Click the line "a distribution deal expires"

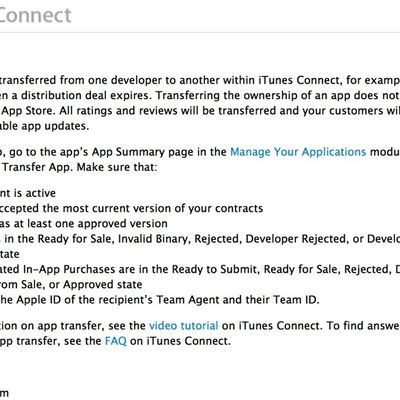coord(200,95)
